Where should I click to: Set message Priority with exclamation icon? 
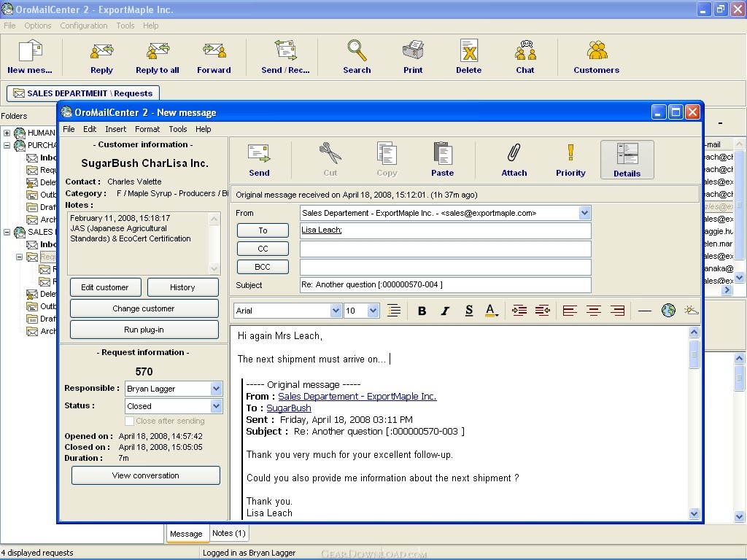click(x=570, y=160)
